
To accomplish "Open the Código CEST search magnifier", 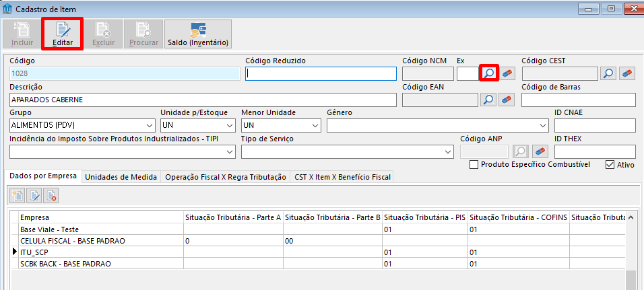I will pyautogui.click(x=608, y=73).
